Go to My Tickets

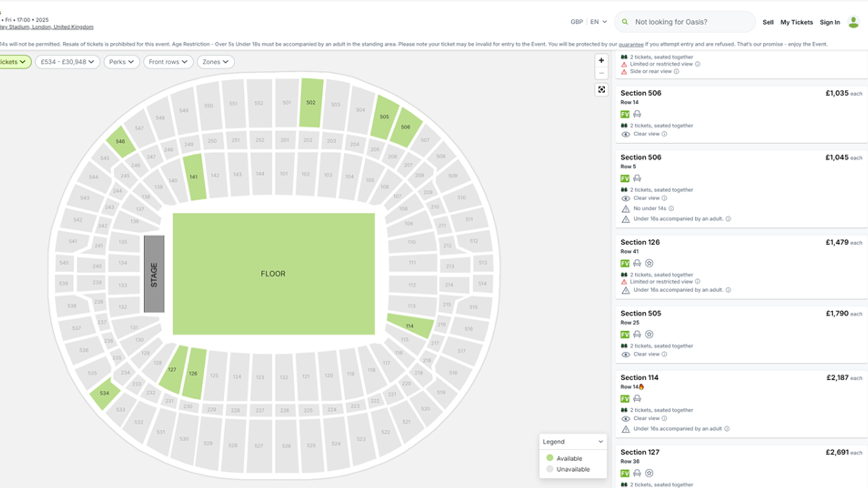(796, 22)
